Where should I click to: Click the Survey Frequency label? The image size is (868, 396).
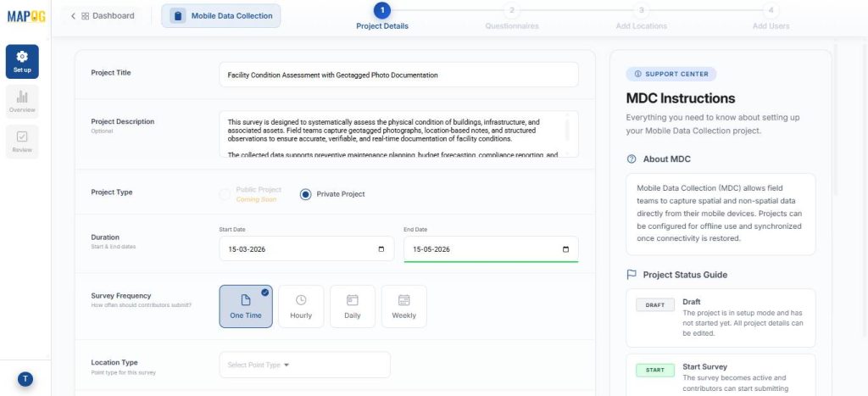[120, 296]
